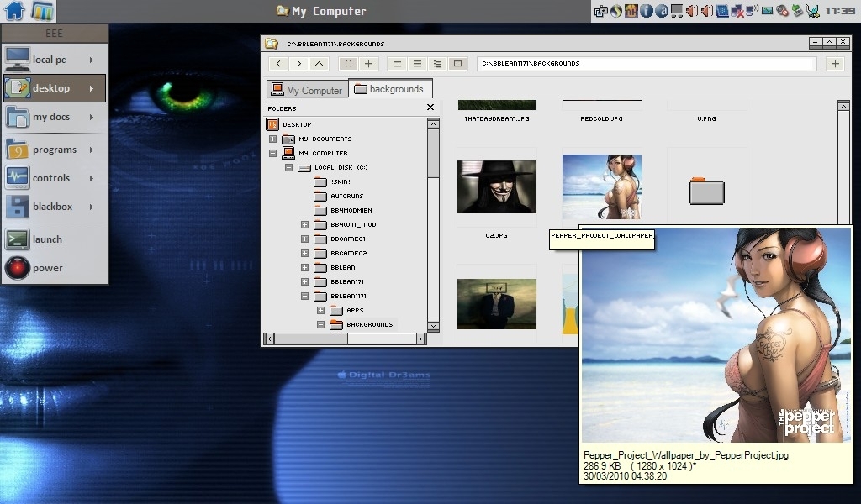
Task: Switch to the My Computer tab
Action: pos(308,89)
